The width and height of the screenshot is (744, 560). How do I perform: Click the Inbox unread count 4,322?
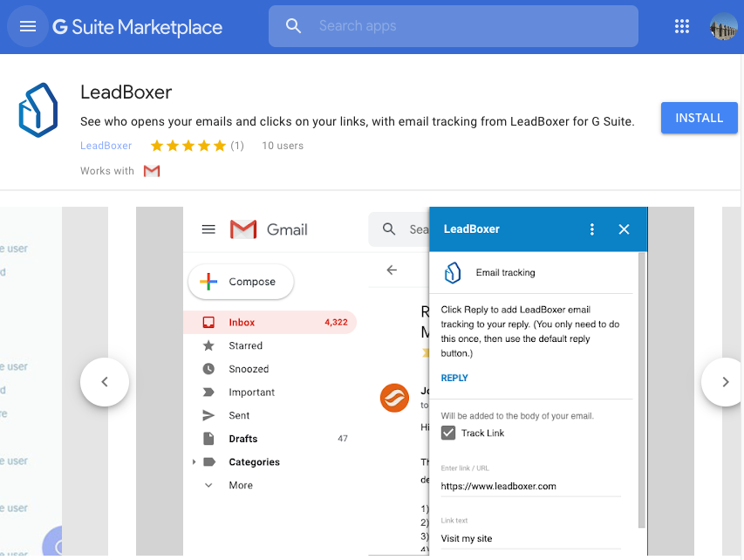point(336,322)
